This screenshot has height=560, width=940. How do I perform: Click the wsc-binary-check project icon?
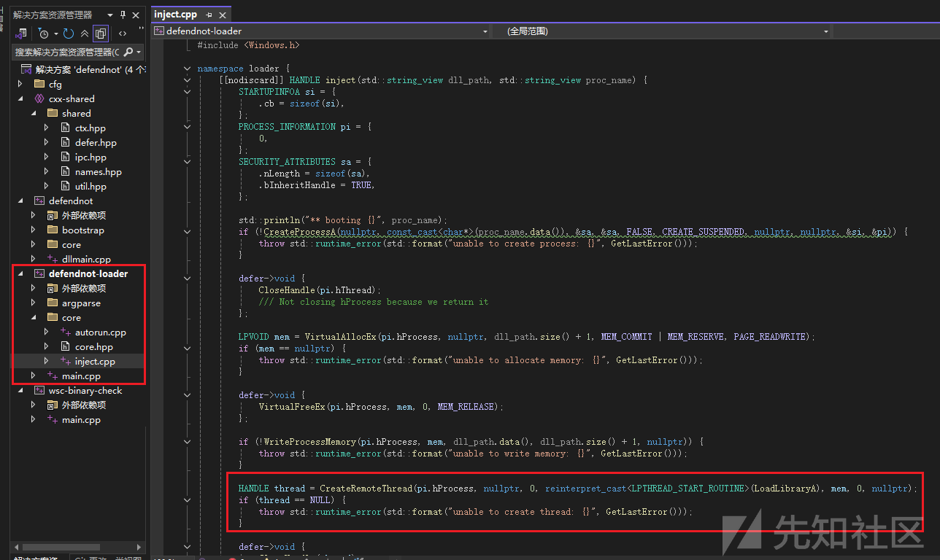pyautogui.click(x=39, y=391)
